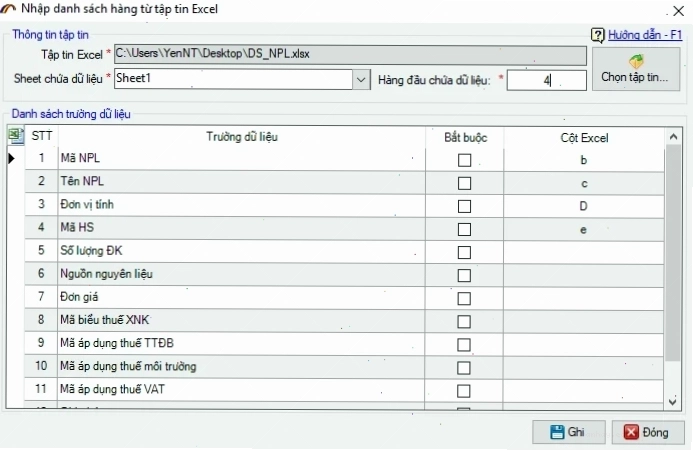Click the 'STT' column header

click(42, 136)
